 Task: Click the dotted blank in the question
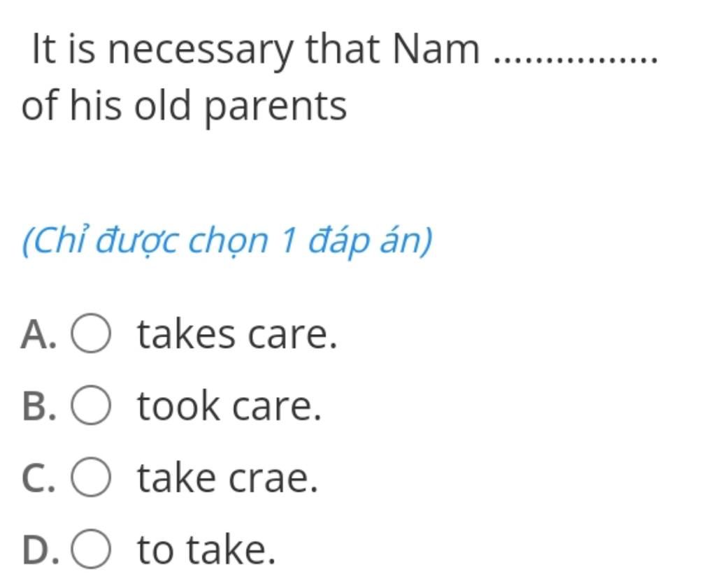tap(576, 60)
